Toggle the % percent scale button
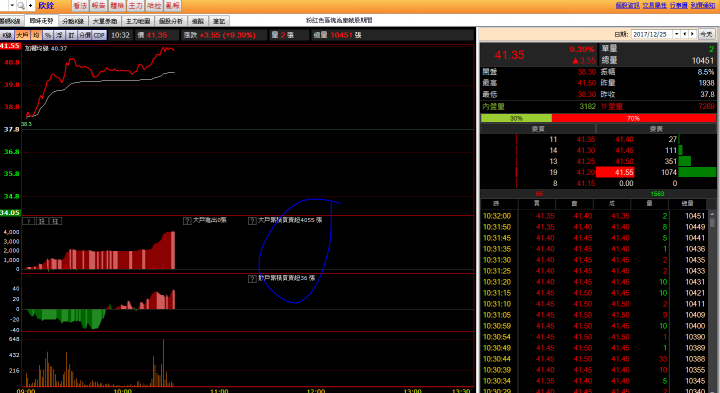This screenshot has width=720, height=393. click(48, 35)
